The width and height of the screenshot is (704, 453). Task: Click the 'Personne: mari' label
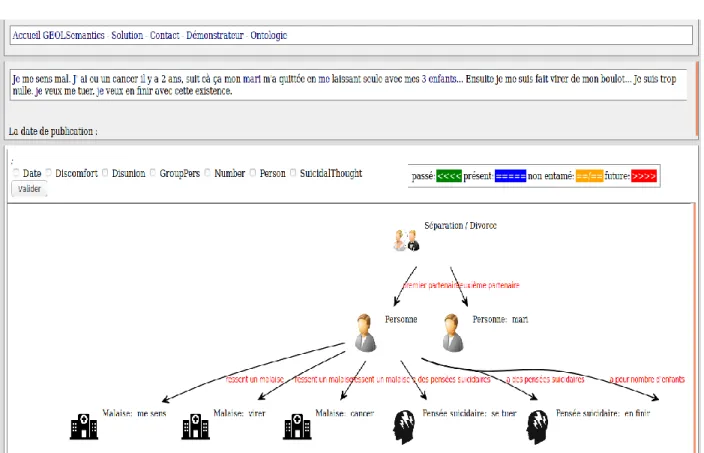(500, 319)
